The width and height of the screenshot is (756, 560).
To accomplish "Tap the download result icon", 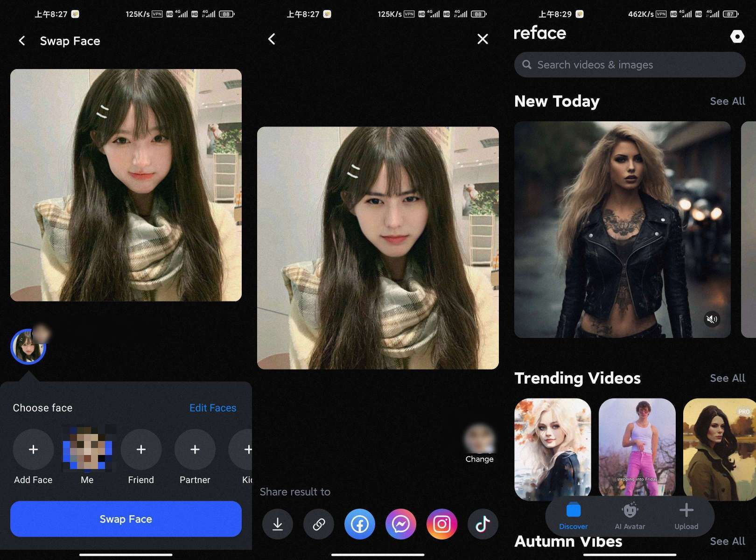I will pyautogui.click(x=278, y=524).
